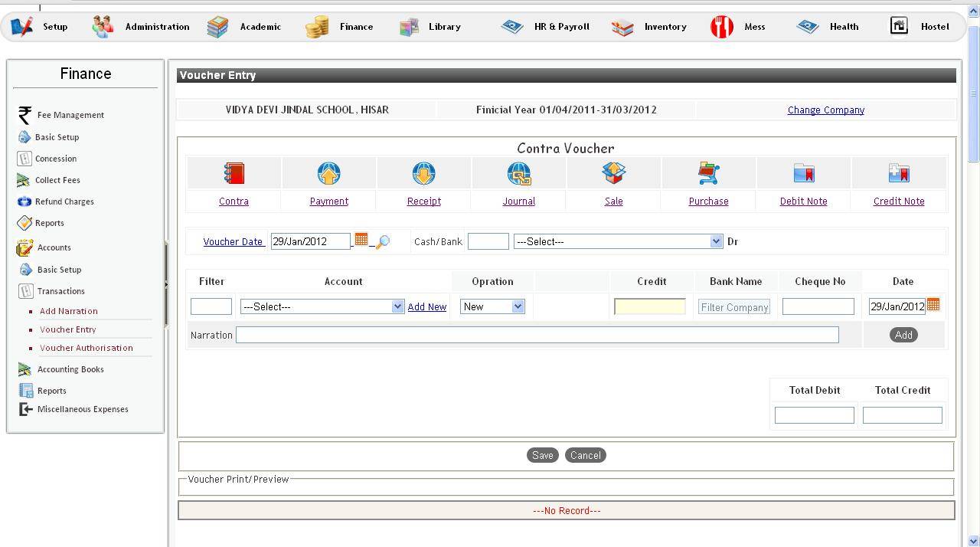Open the Finance menu in top bar
The image size is (980, 547).
point(357,26)
